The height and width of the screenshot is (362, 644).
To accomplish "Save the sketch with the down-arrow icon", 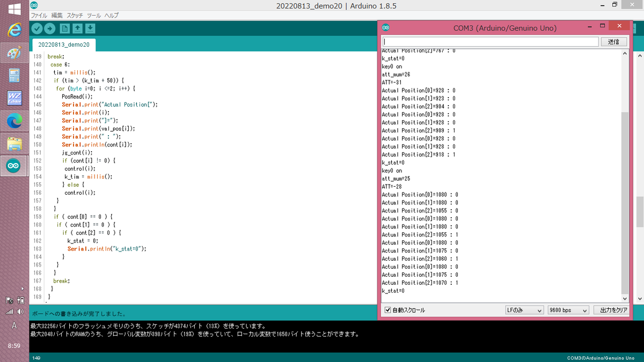I will click(90, 28).
